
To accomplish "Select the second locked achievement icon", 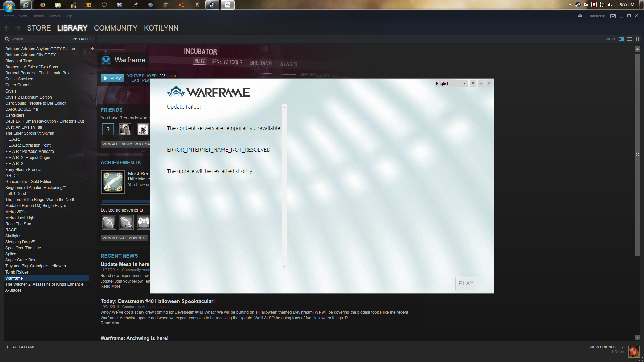I will (x=126, y=222).
